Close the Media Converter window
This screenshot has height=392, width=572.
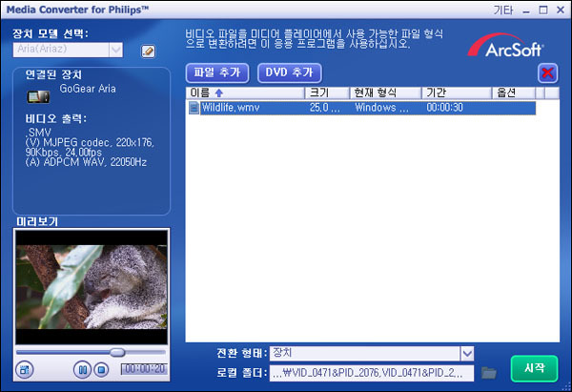tap(561, 10)
